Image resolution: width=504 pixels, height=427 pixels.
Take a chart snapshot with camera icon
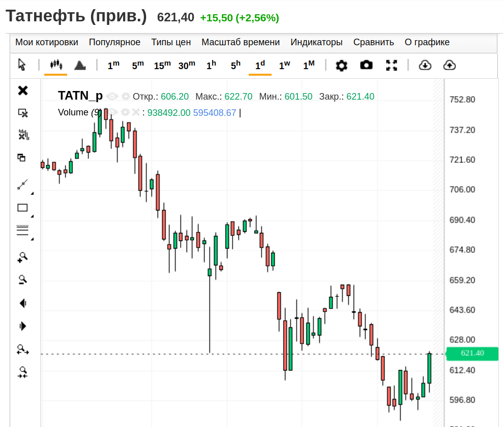[x=366, y=65]
